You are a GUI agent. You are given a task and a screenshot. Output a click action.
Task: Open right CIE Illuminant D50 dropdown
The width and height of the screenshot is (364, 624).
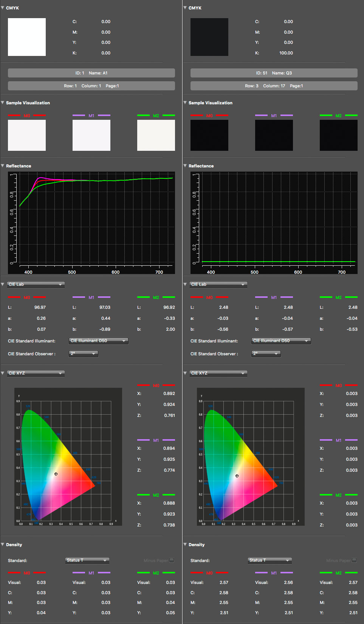(x=281, y=341)
